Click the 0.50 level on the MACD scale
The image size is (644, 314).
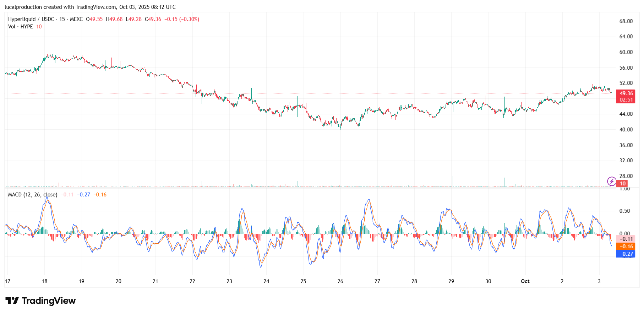coord(624,211)
